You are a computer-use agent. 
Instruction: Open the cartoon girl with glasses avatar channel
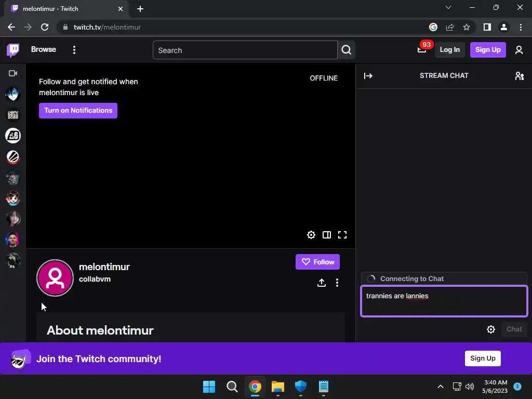point(13,198)
